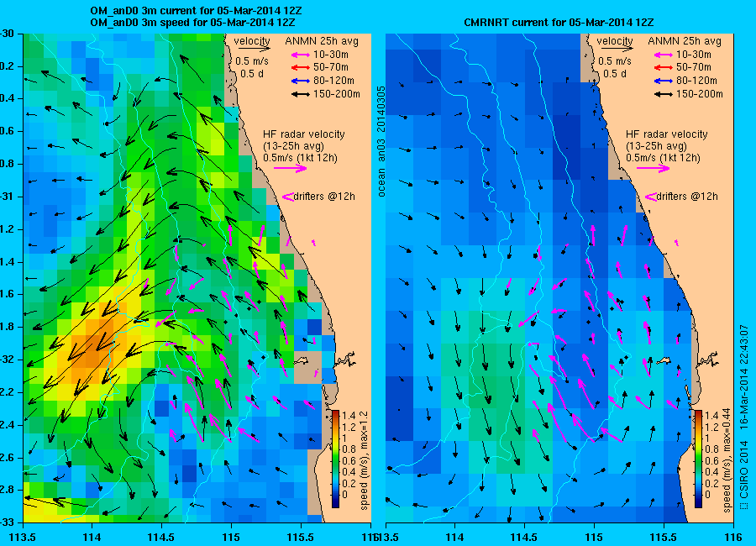Click the magenta 10-30m arrow in OM_anD0 legend
The width and height of the screenshot is (756, 546).
point(301,55)
